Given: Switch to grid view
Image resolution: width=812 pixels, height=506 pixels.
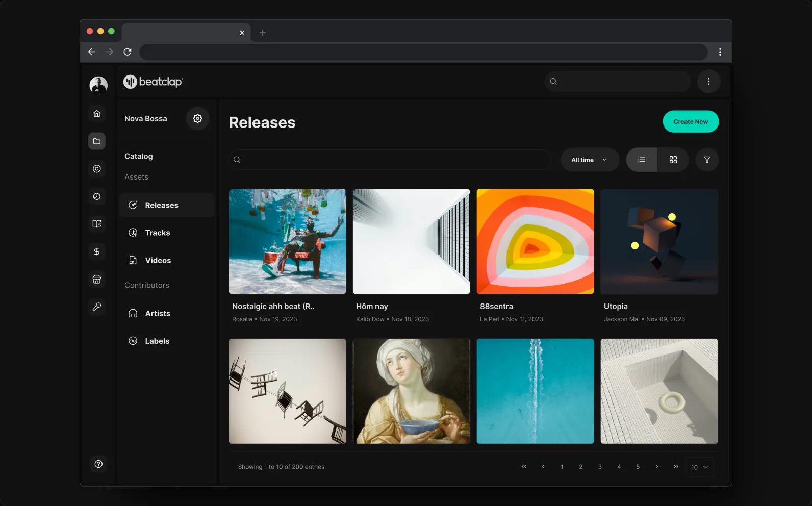Looking at the screenshot, I should [x=673, y=160].
